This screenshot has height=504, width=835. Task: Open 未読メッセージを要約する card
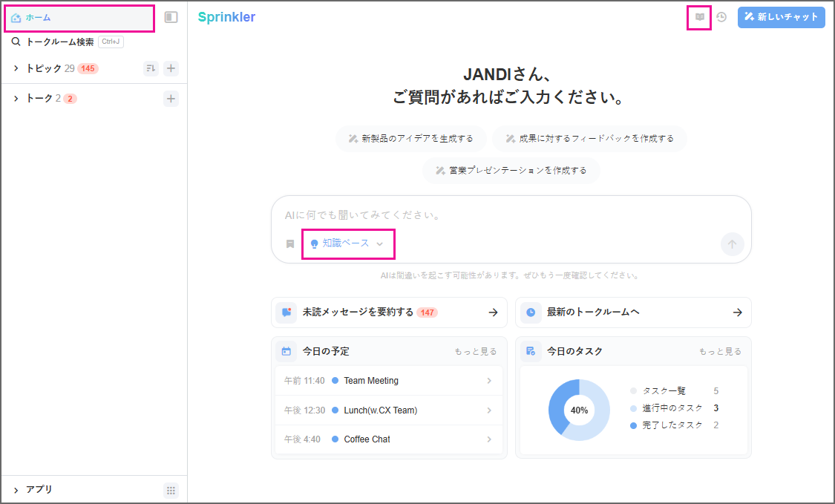(x=389, y=312)
